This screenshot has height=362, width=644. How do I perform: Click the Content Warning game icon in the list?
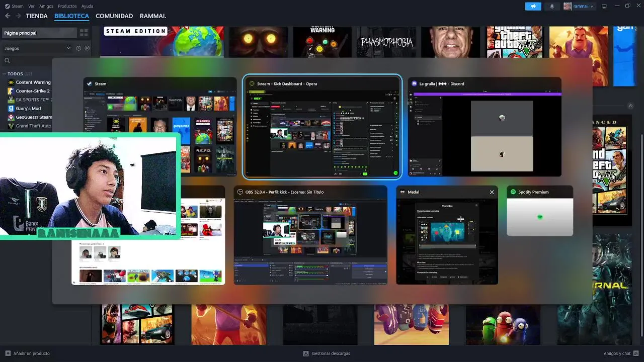point(11,82)
